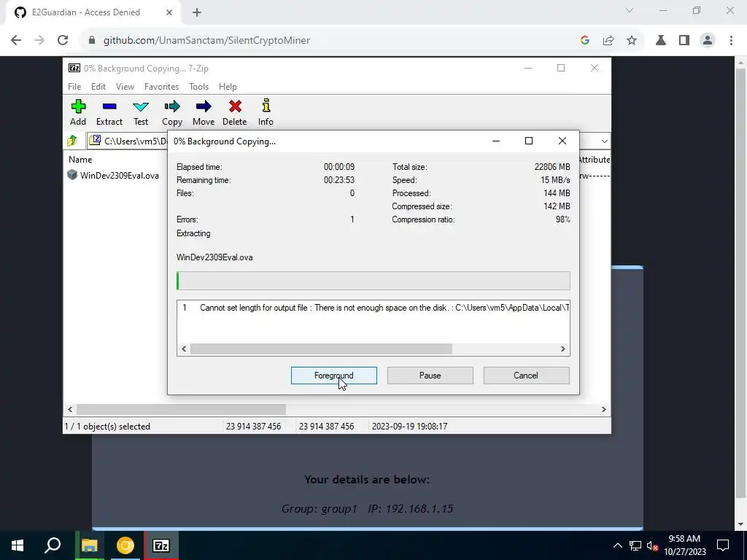Share this page via the share icon
747x560 pixels.
point(608,41)
